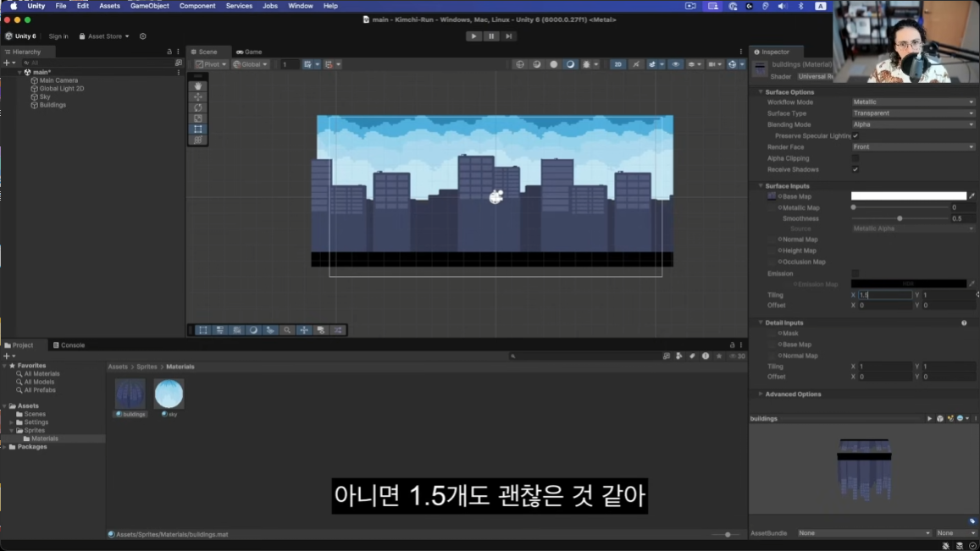This screenshot has width=980, height=551.
Task: Click the draw mode globe icon
Action: [519, 64]
